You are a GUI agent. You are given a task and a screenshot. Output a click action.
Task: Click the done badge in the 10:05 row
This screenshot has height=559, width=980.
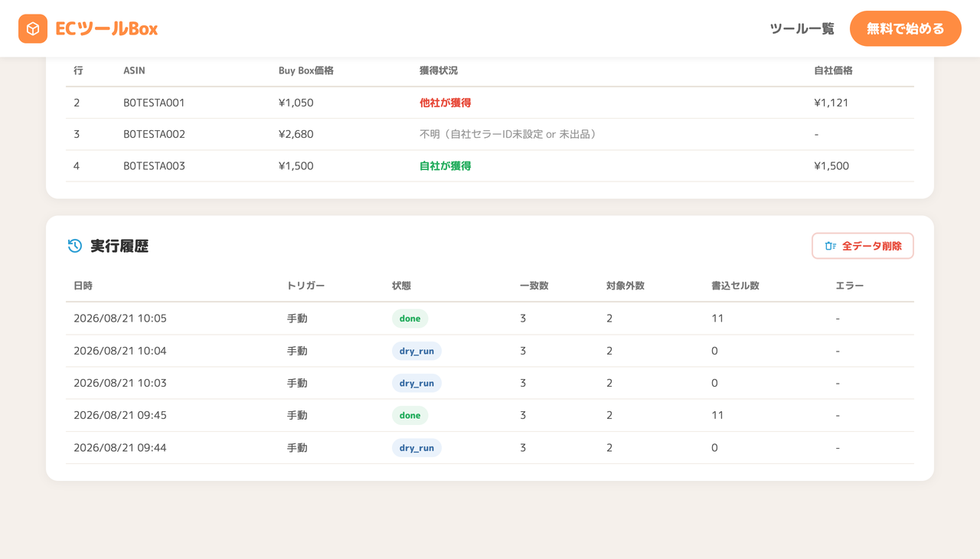(x=410, y=319)
